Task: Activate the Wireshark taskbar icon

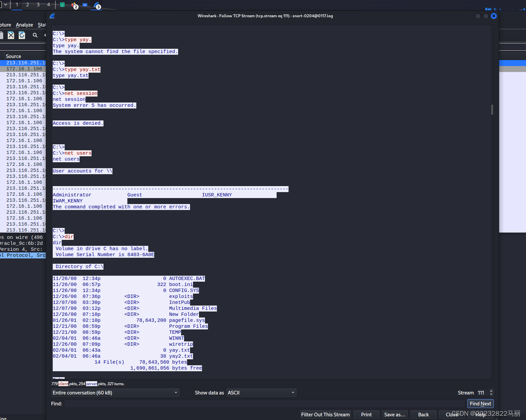Action: 97,5
